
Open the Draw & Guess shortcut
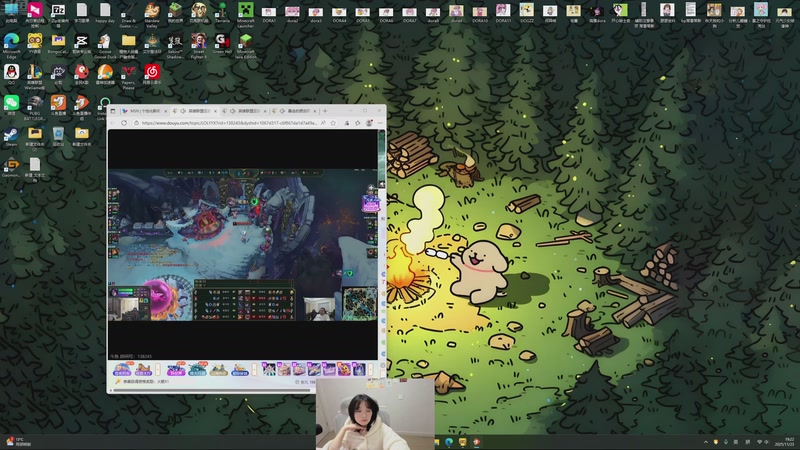pyautogui.click(x=128, y=14)
